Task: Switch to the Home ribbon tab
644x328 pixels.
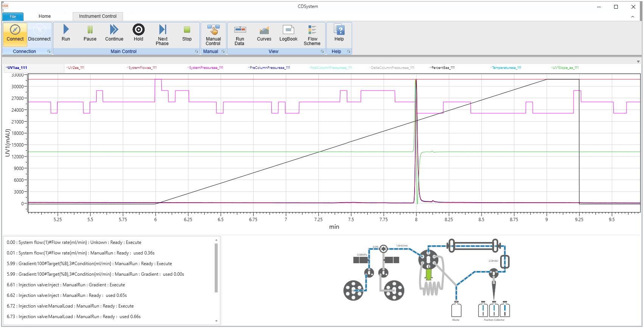Action: click(x=45, y=16)
